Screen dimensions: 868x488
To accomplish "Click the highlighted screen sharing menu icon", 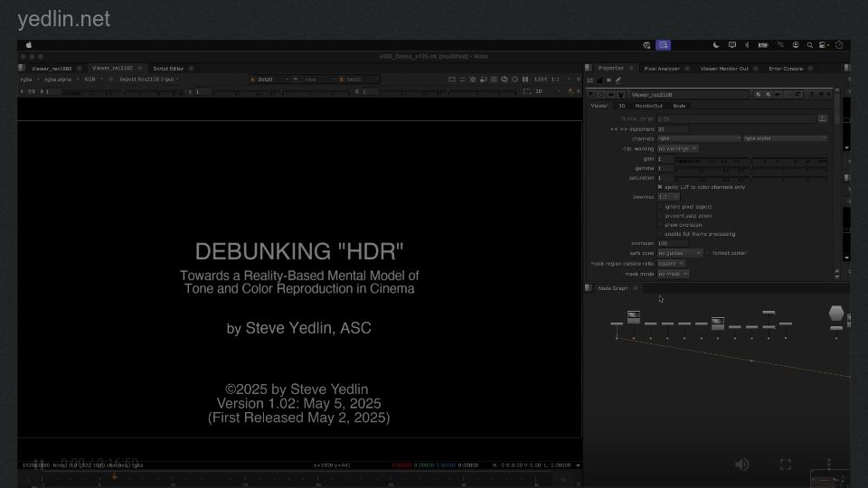I will tap(663, 45).
